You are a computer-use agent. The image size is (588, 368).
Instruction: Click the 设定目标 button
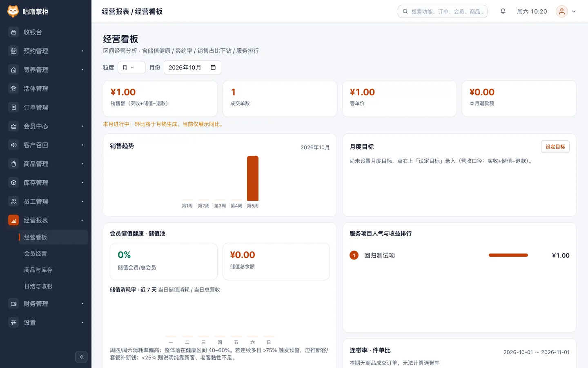(x=555, y=147)
